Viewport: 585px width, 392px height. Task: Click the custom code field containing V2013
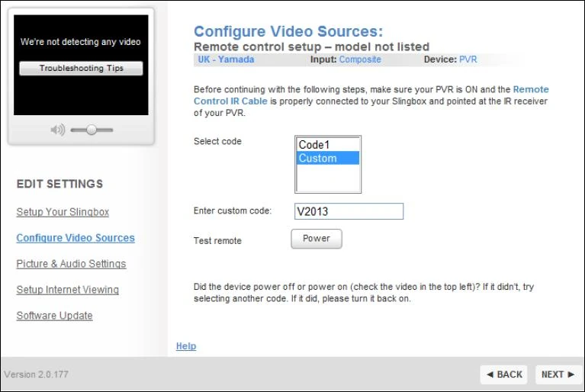tap(349, 211)
